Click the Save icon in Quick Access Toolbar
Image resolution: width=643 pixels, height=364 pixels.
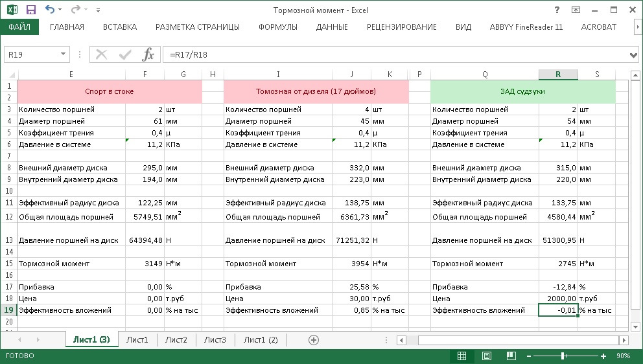tap(30, 10)
